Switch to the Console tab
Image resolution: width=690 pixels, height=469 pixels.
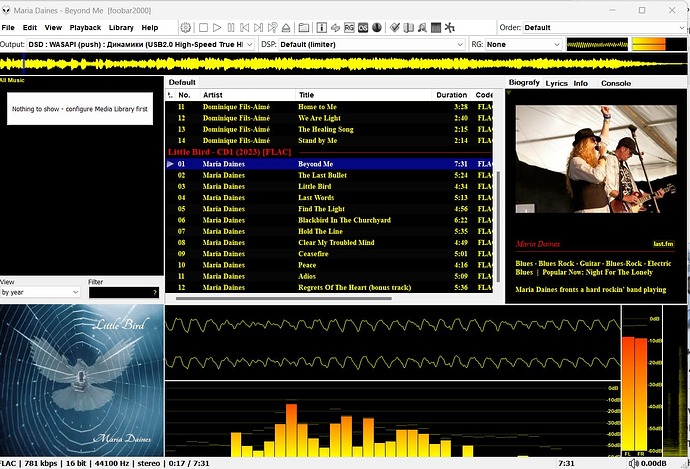[x=615, y=83]
